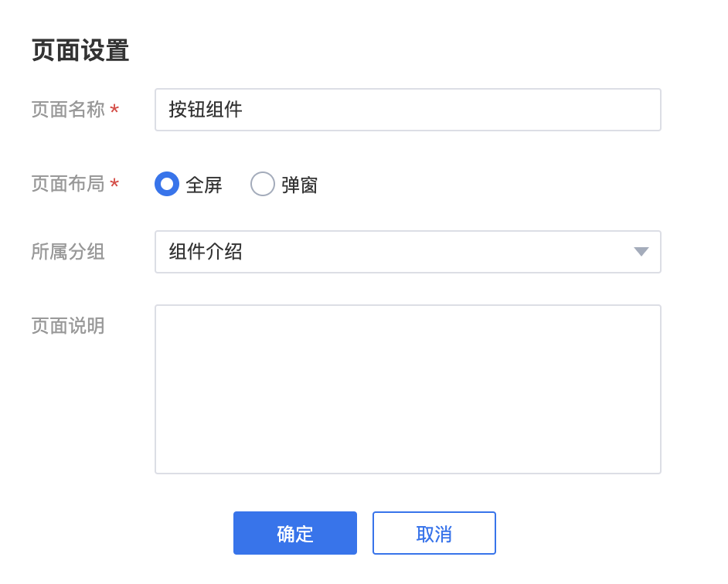The width and height of the screenshot is (728, 584).
Task: Select the 全屏 radio button
Action: pos(167,184)
